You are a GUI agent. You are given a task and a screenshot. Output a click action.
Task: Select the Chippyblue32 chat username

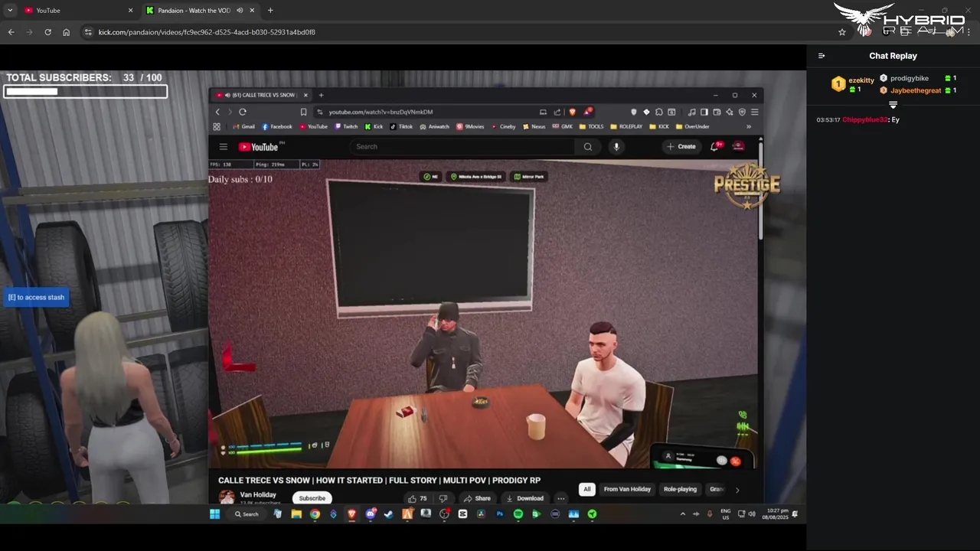point(865,120)
